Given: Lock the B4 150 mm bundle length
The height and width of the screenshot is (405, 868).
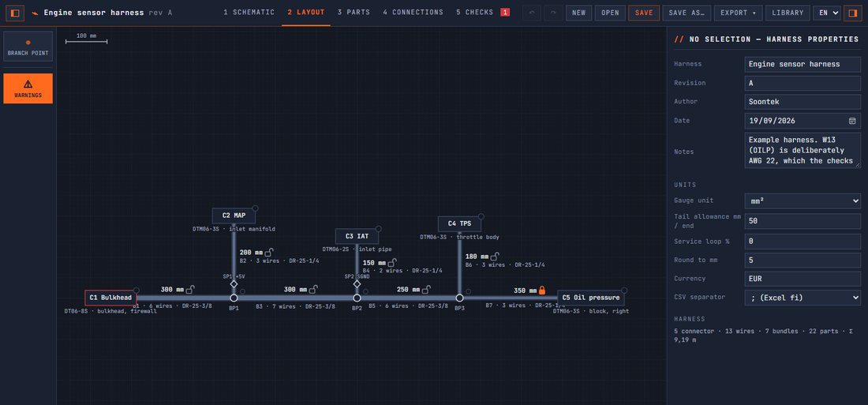Looking at the screenshot, I should coord(392,263).
